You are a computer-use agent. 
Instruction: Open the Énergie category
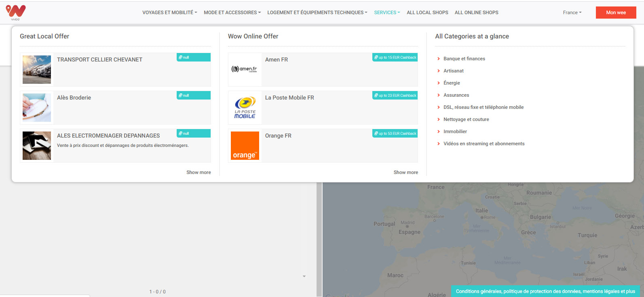click(452, 83)
